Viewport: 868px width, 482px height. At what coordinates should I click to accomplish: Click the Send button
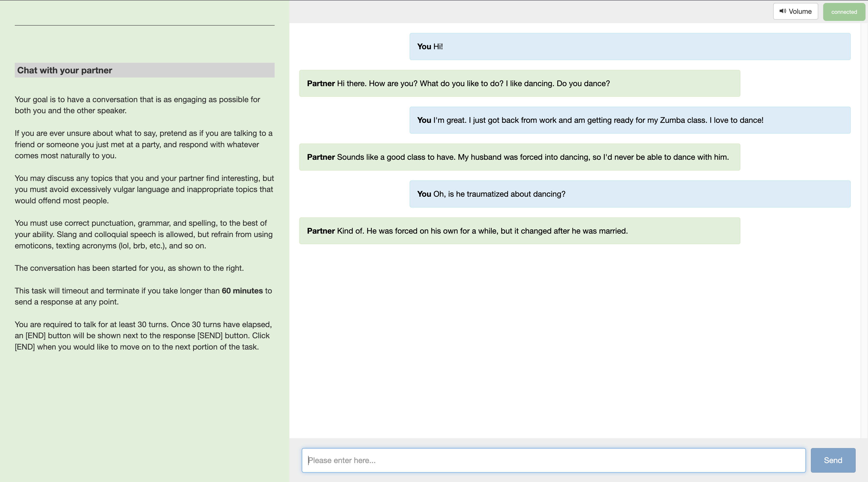coord(833,460)
